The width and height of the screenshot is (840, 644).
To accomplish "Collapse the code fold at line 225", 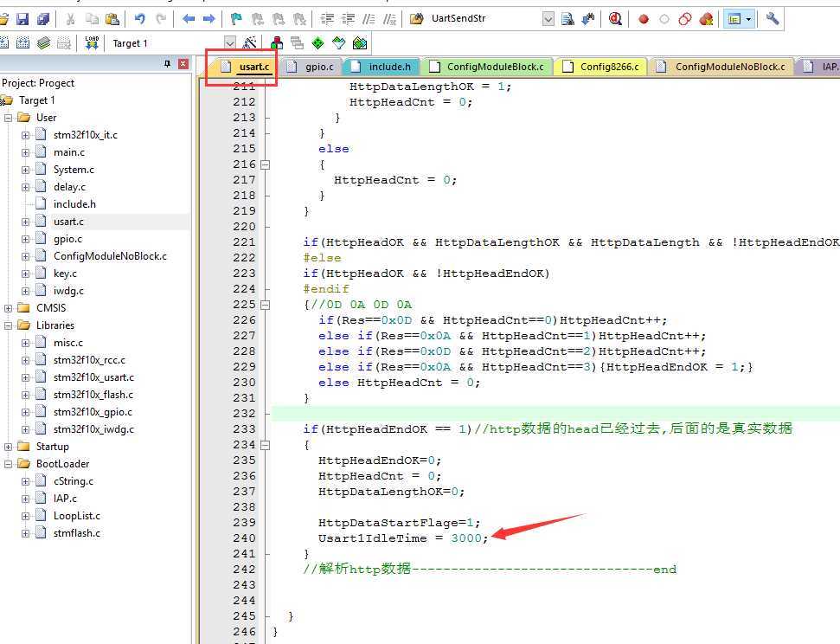I will click(x=266, y=305).
